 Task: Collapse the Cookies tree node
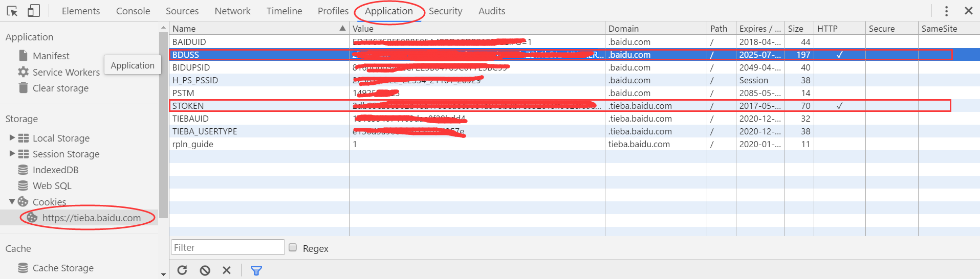(x=12, y=202)
